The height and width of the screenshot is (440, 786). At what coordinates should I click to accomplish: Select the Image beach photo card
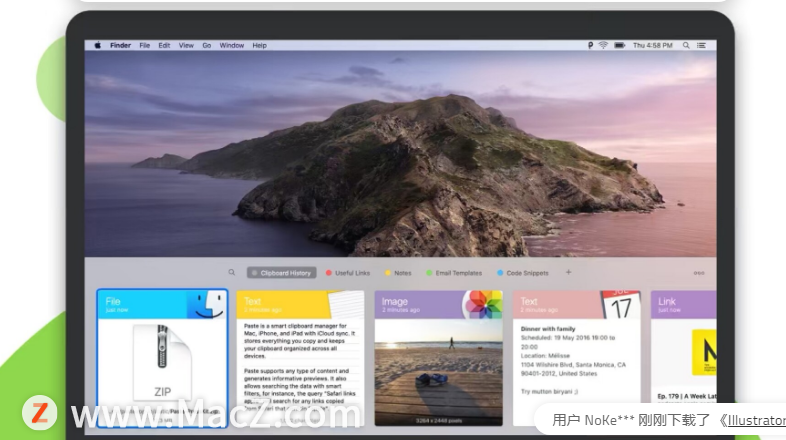439,358
